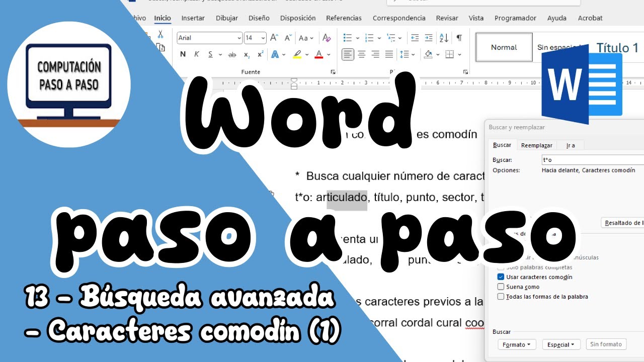The width and height of the screenshot is (644, 362).
Task: Open the Acrobat tab
Action: pyautogui.click(x=590, y=18)
